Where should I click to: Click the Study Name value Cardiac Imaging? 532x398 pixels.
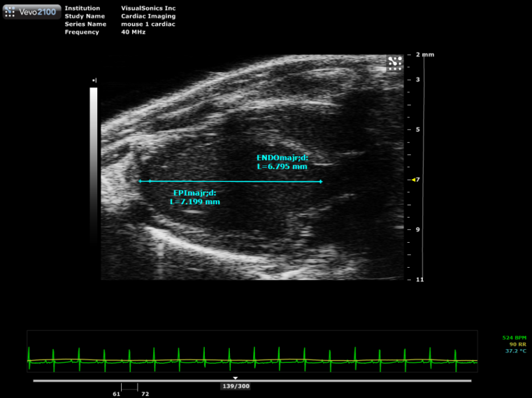(x=149, y=16)
